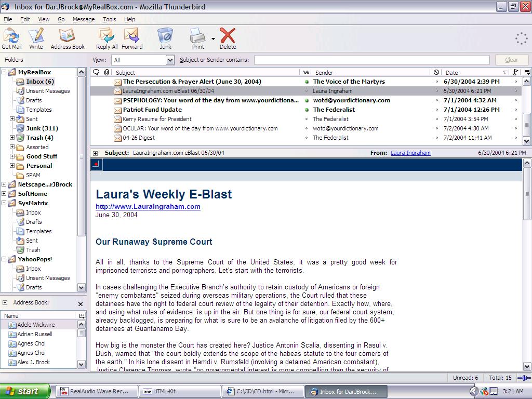Viewport: 532px width, 399px height.
Task: Open the SPAM folder
Action: pyautogui.click(x=33, y=175)
